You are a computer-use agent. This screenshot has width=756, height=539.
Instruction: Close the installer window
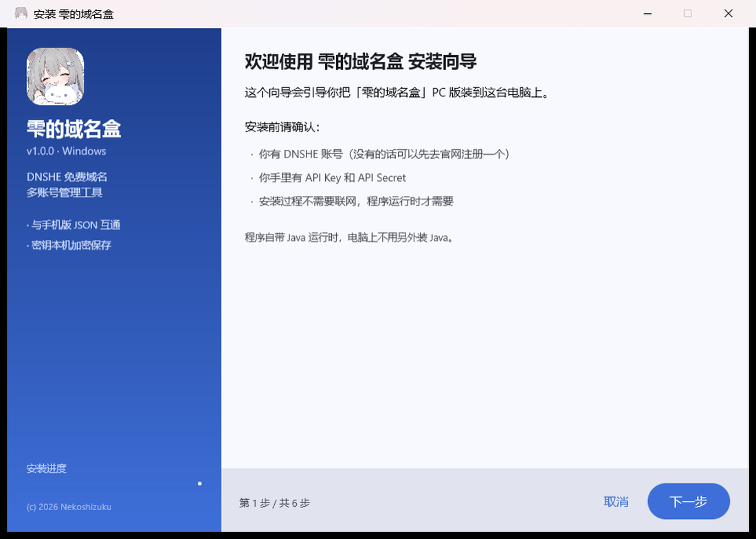click(x=728, y=14)
